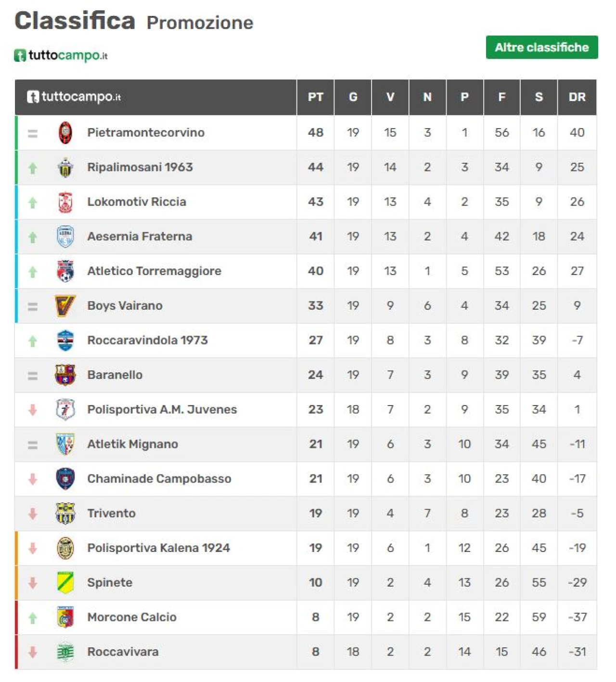This screenshot has width=616, height=682.
Task: Open the Atletik Mignano team link
Action: [x=132, y=444]
